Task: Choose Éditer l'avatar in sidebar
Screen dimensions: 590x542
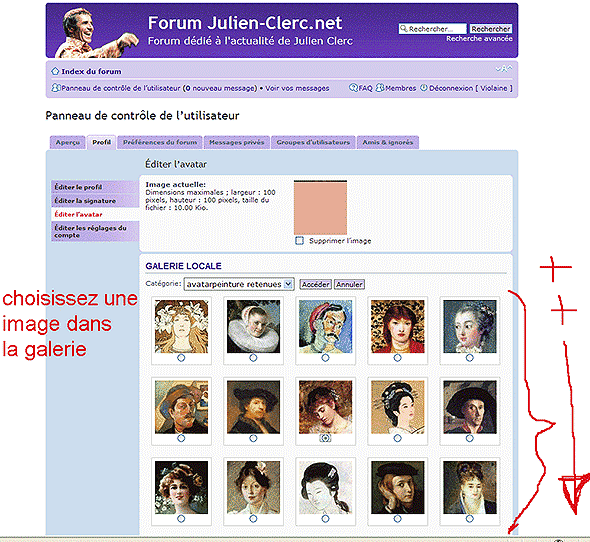Action: [95, 214]
